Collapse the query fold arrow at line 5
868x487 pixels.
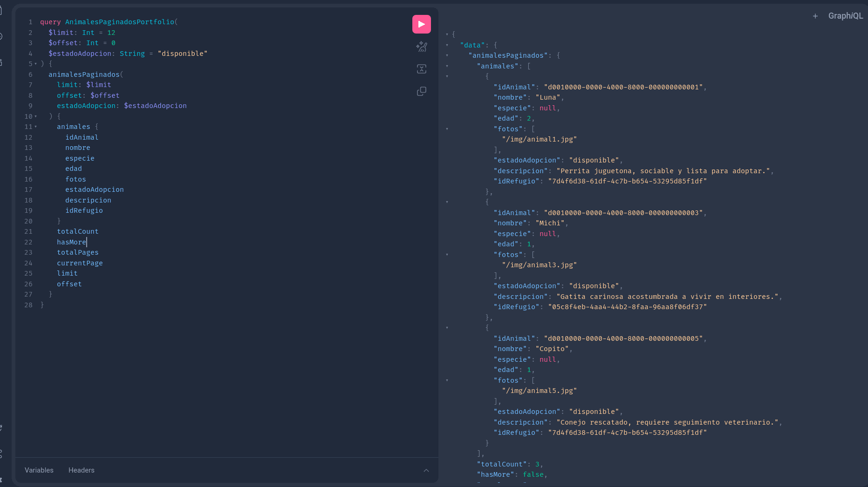point(36,64)
